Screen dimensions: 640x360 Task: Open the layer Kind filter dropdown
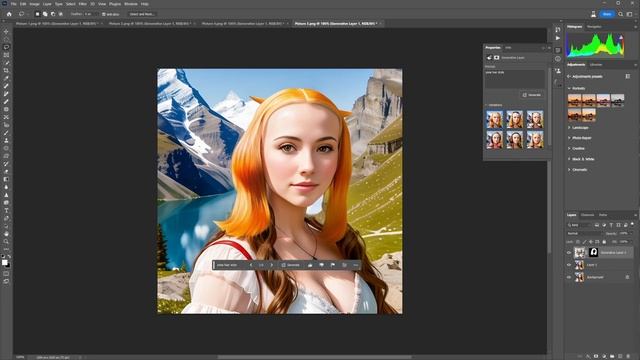tap(579, 225)
